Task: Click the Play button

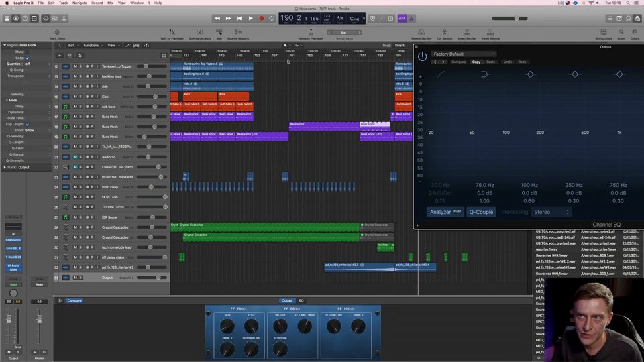Action: click(x=250, y=19)
